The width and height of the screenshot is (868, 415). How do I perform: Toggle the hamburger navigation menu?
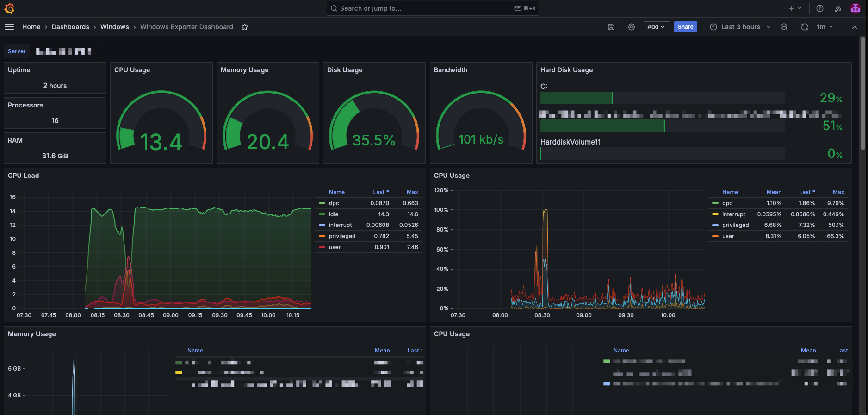(x=9, y=27)
